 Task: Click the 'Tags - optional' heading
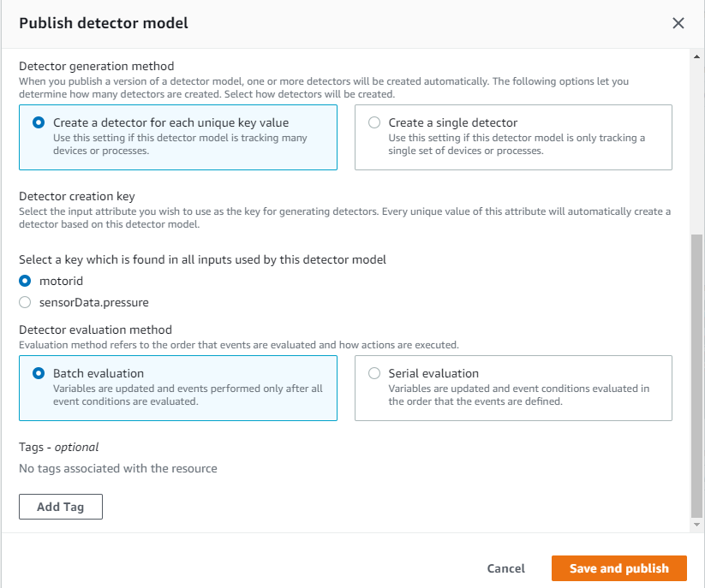pyautogui.click(x=59, y=447)
